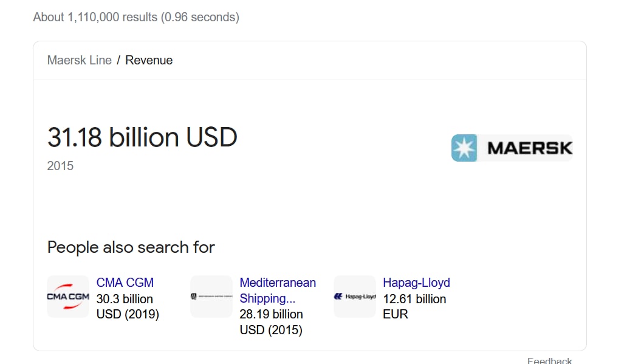Click the Maersk star logo icon
This screenshot has height=364, width=624.
[x=464, y=148]
